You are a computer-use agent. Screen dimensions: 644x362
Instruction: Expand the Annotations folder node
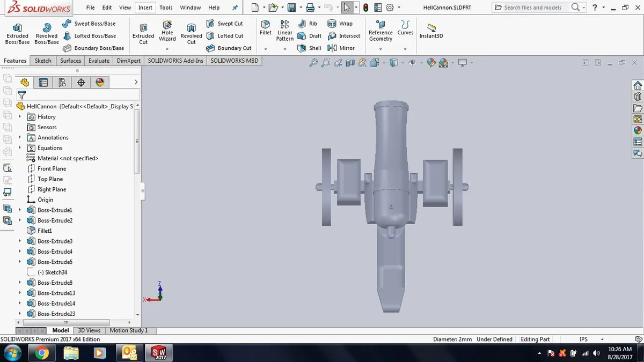pos(20,138)
